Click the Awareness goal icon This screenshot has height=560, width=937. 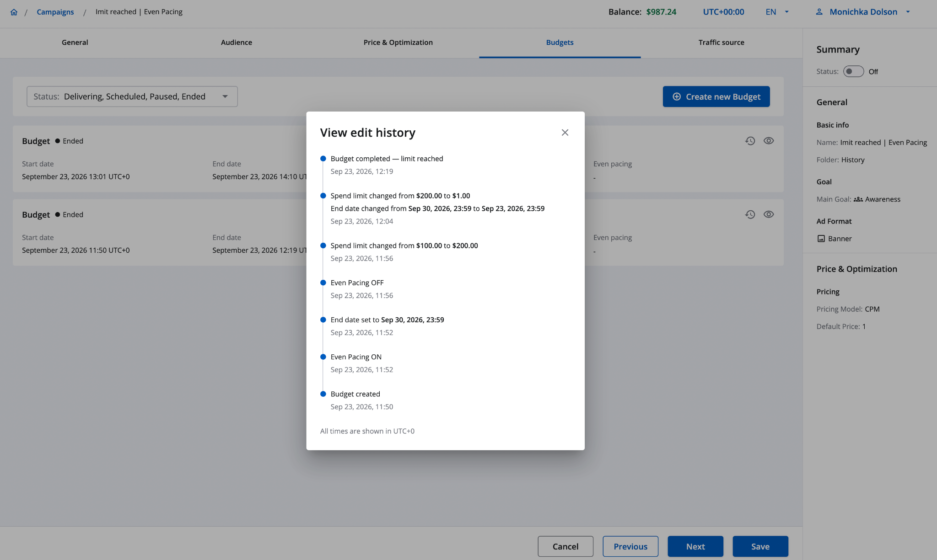(x=858, y=199)
